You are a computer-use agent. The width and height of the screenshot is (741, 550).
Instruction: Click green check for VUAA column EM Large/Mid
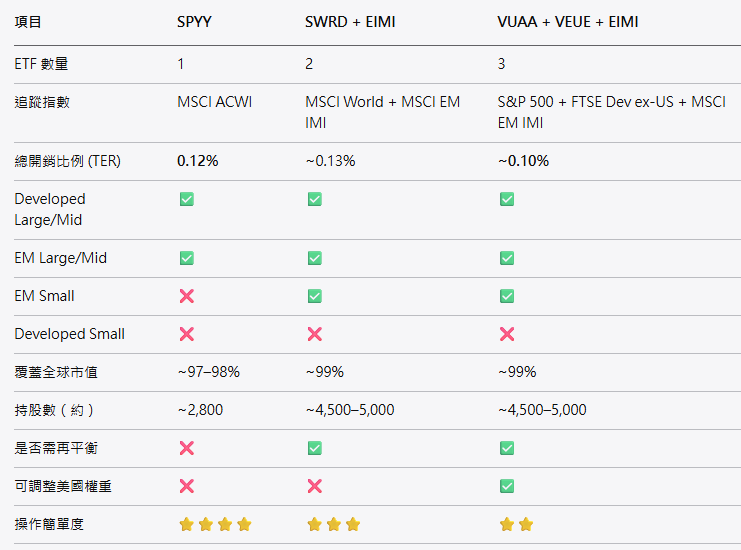pyautogui.click(x=506, y=258)
